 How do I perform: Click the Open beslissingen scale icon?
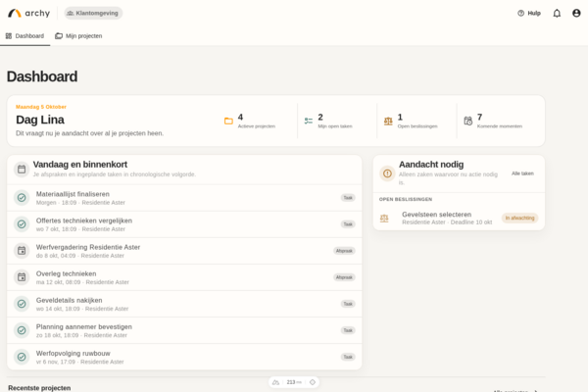(388, 121)
